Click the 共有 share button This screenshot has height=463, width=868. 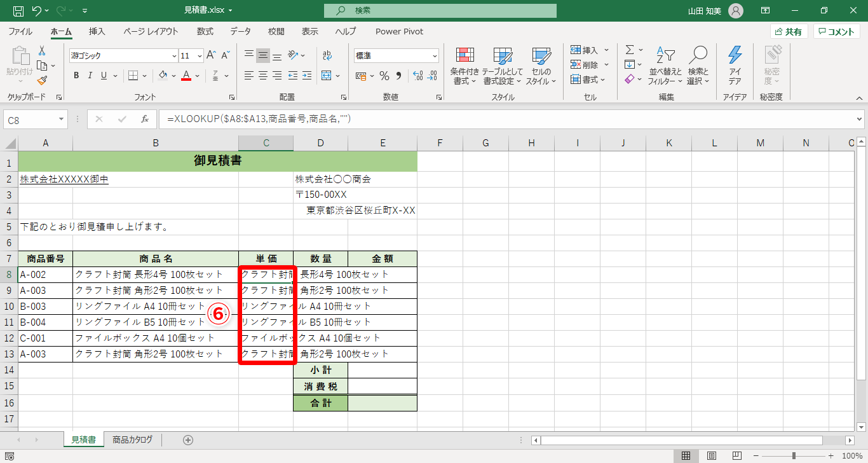click(x=789, y=32)
